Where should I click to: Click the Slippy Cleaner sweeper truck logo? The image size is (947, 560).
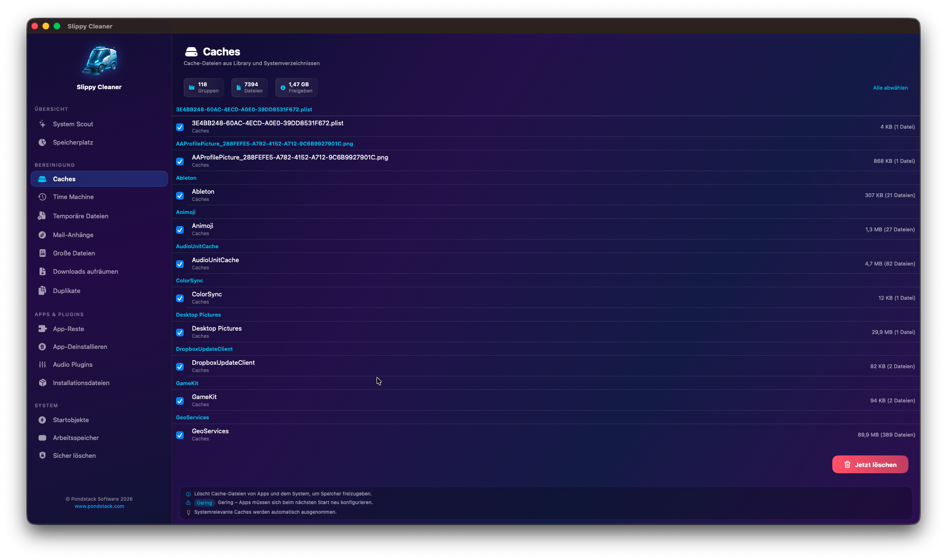tap(100, 61)
